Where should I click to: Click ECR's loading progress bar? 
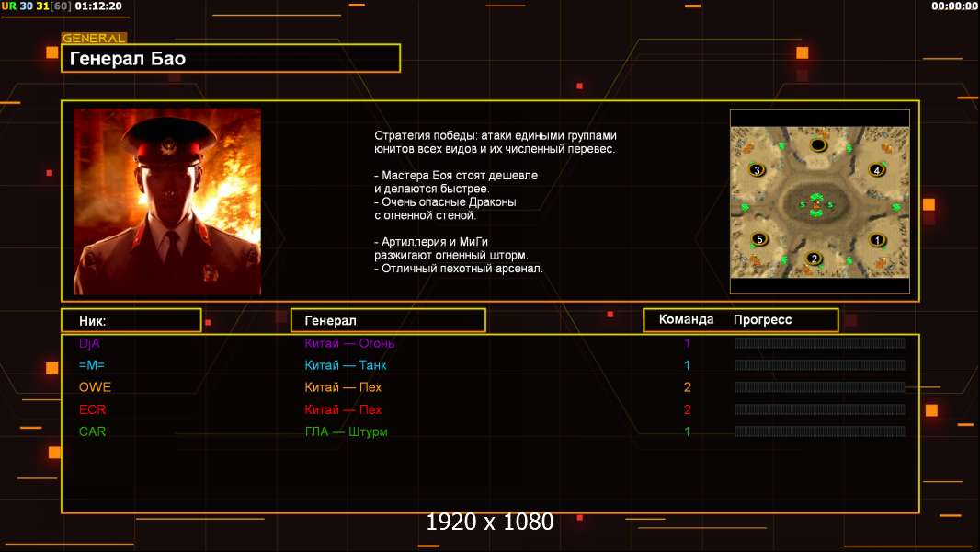[820, 409]
